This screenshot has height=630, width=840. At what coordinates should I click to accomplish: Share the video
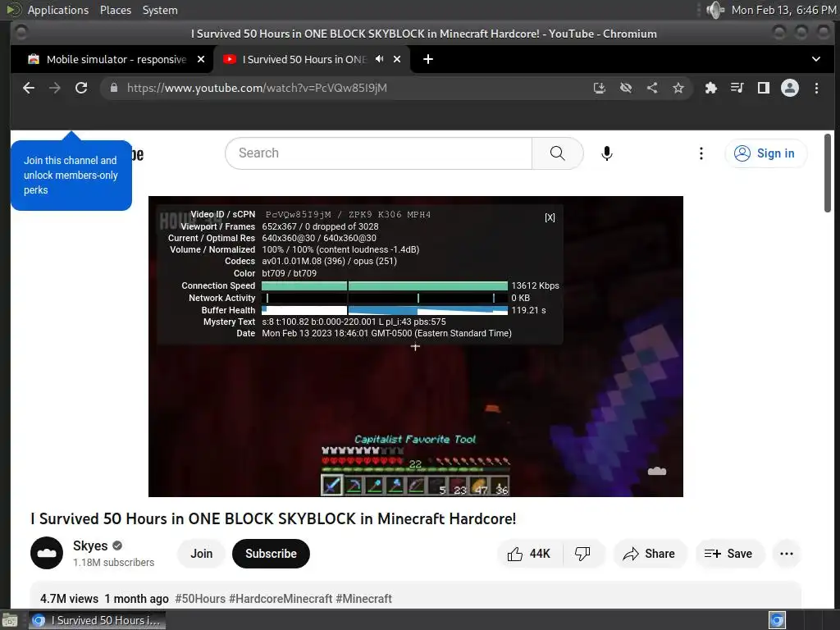pos(649,554)
